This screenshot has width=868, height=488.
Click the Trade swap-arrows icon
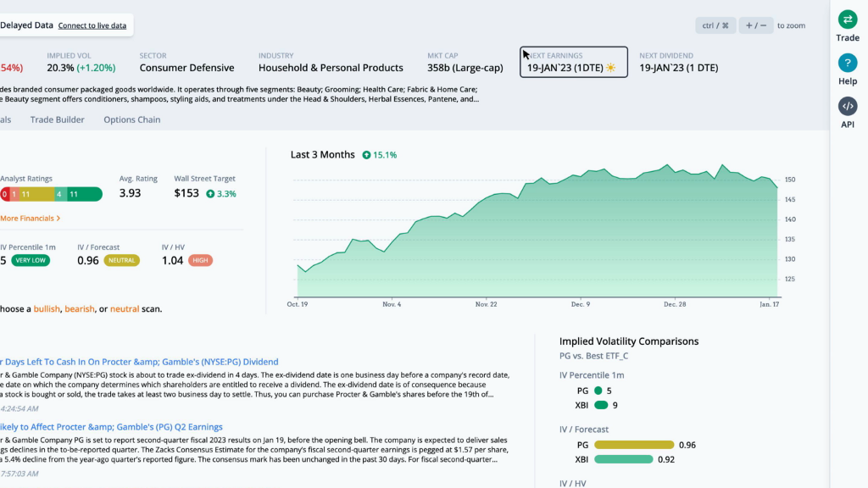848,20
